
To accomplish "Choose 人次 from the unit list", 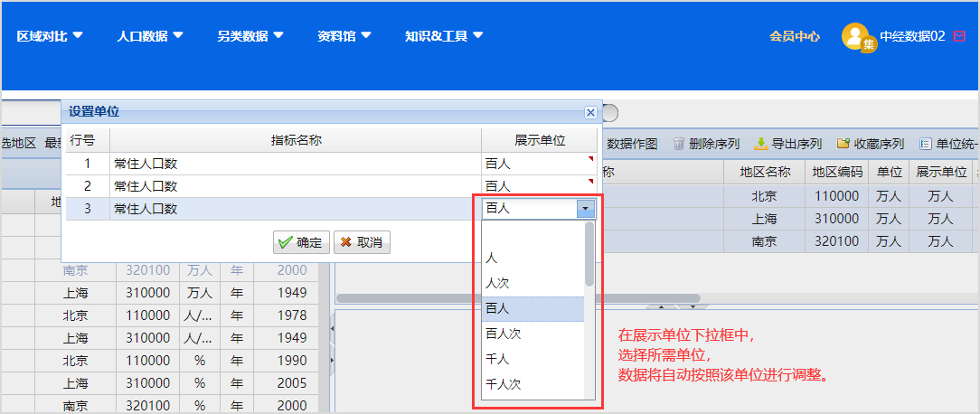I will [x=498, y=283].
